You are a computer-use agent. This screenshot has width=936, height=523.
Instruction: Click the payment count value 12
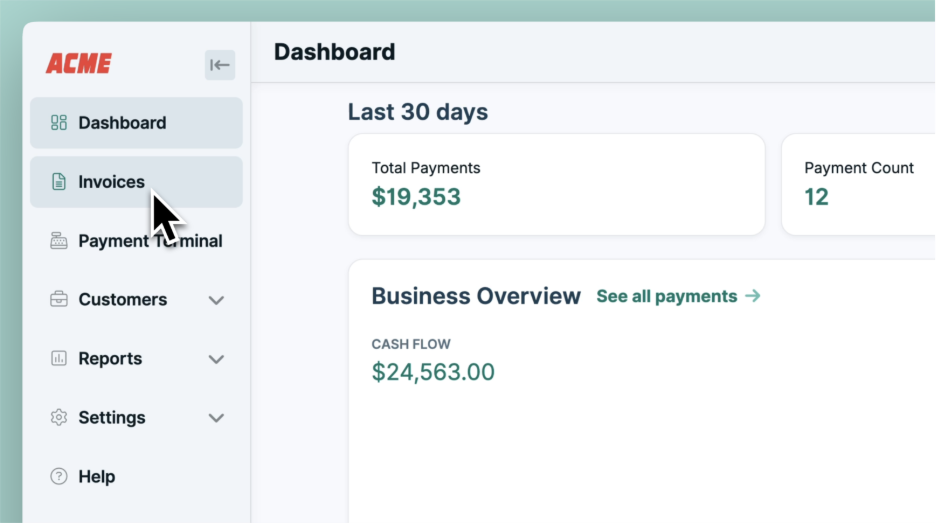816,197
